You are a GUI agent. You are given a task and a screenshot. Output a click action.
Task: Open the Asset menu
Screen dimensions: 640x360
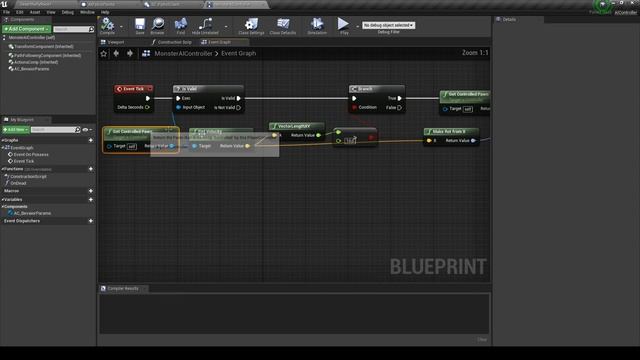(x=35, y=12)
